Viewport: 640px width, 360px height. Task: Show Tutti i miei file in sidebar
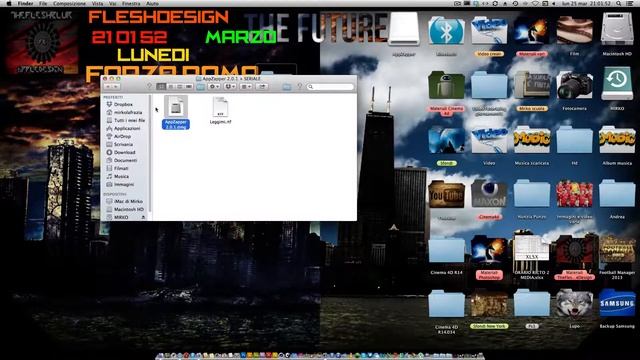coord(129,120)
